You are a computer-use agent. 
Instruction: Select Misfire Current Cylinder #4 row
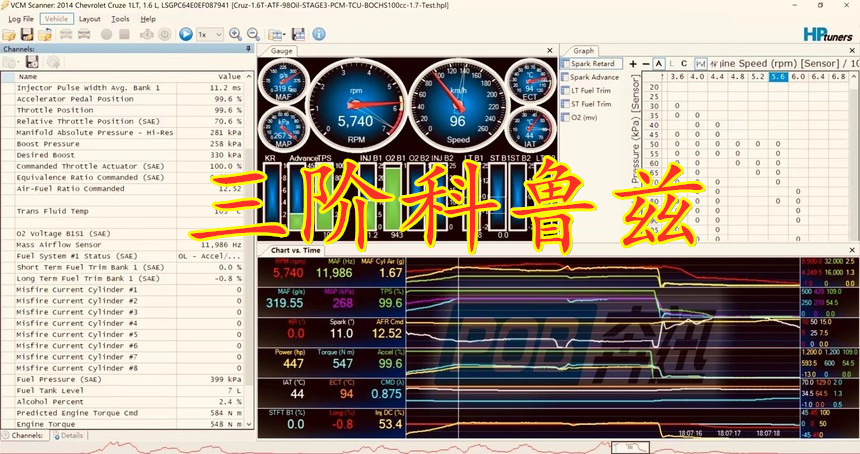pos(122,324)
